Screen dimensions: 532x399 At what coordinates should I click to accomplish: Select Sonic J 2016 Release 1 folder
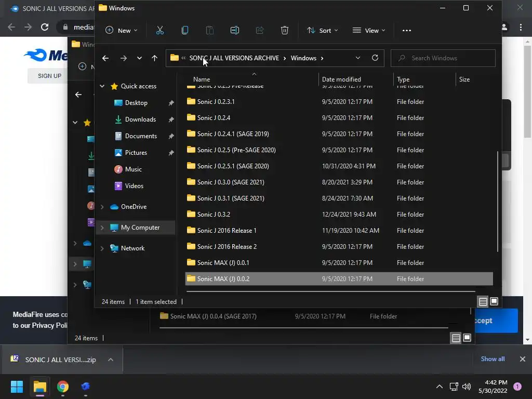[339, 230]
